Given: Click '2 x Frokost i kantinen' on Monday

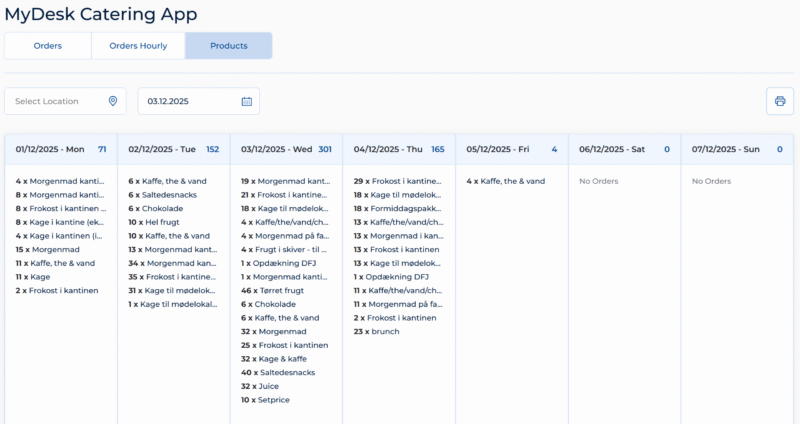Looking at the screenshot, I should coord(57,291).
